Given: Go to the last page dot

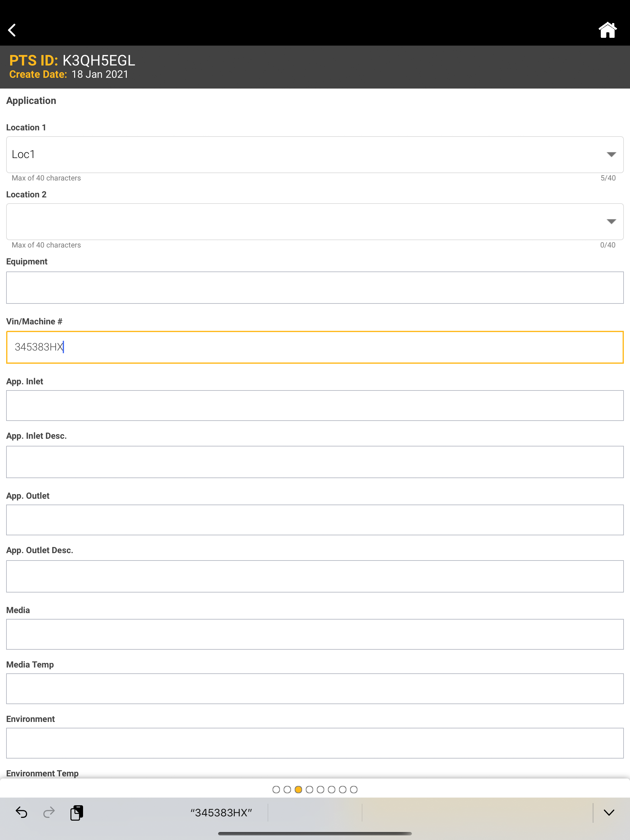Looking at the screenshot, I should [353, 790].
